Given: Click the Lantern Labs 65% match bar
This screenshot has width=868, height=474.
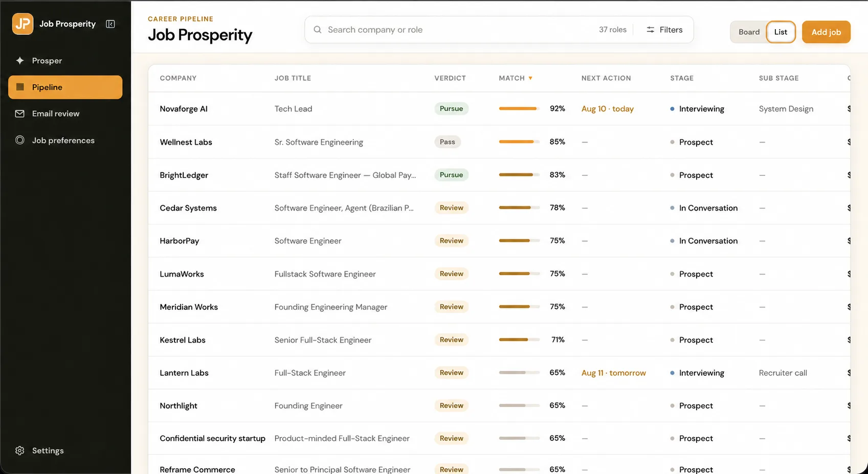Looking at the screenshot, I should [x=519, y=373].
